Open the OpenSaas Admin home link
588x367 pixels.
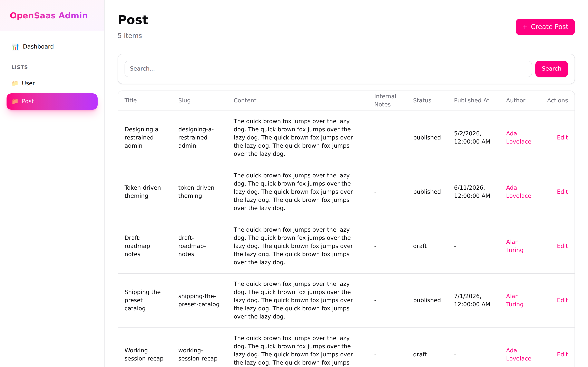49,15
